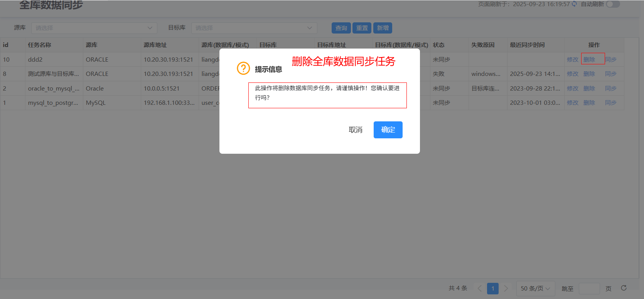This screenshot has width=644, height=299.
Task: Click the 查询 button
Action: 341,28
